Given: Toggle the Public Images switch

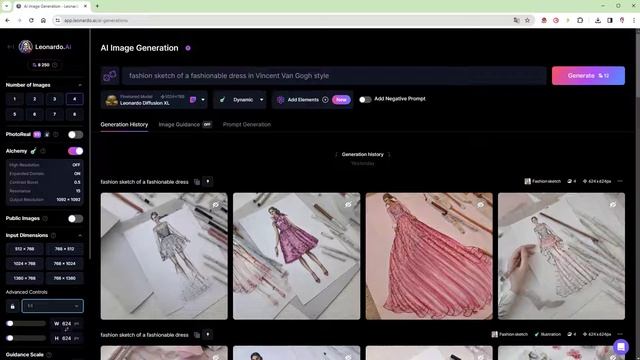Looking at the screenshot, I should click(x=76, y=218).
